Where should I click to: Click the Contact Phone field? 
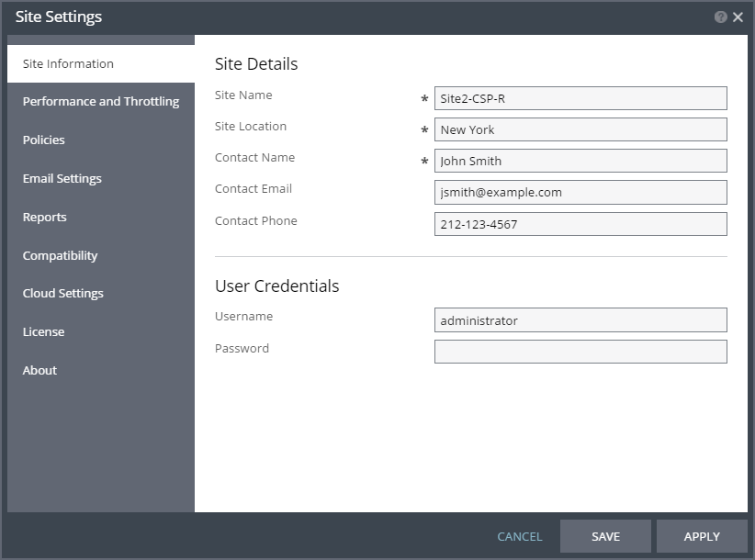(580, 224)
